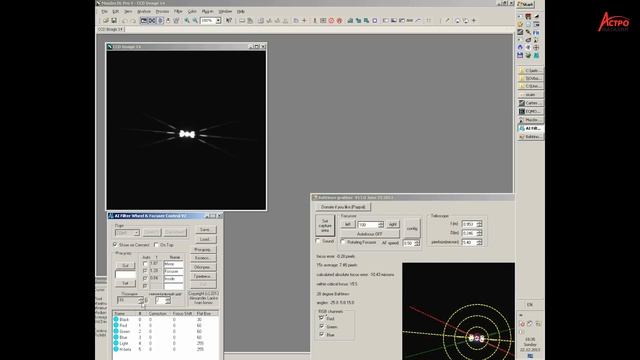Click the Donate if you like (Paypal) button

pos(343,207)
